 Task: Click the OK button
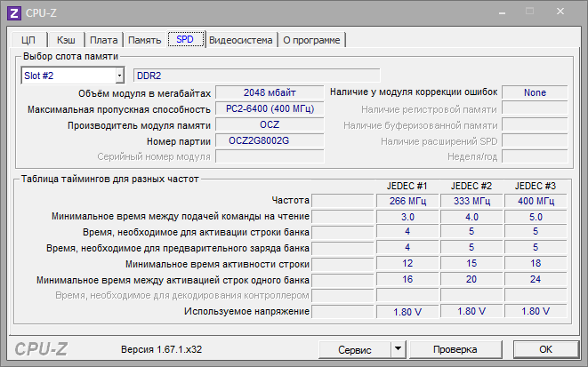pos(545,349)
